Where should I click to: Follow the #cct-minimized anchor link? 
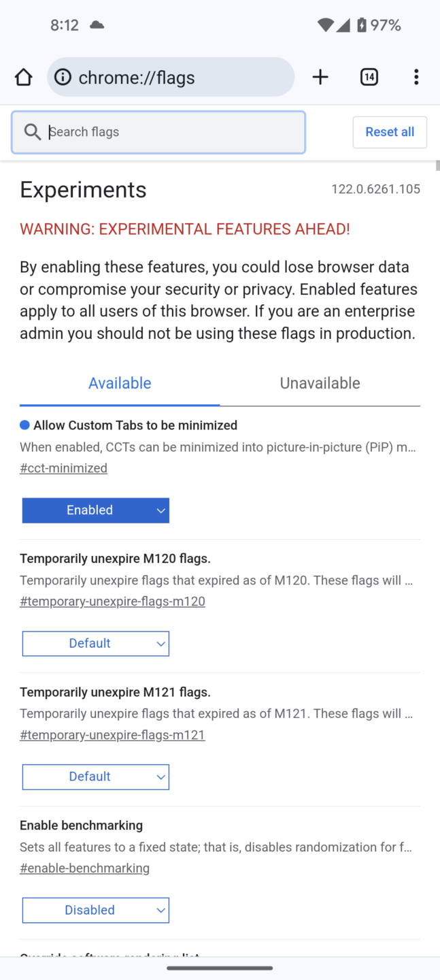[x=63, y=468]
